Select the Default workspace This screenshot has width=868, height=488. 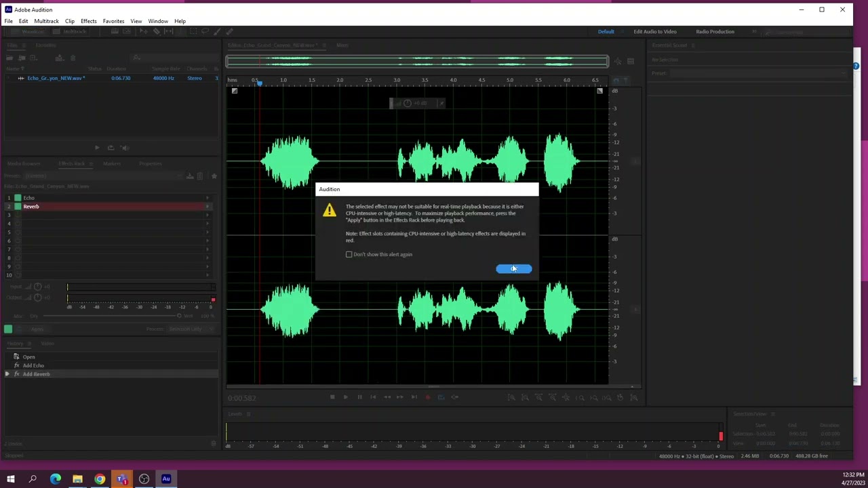pos(606,32)
